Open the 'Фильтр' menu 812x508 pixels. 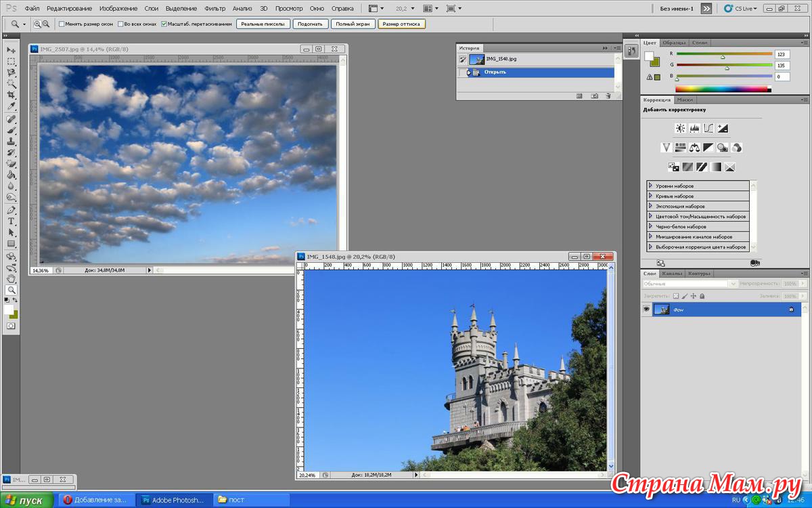[x=215, y=8]
